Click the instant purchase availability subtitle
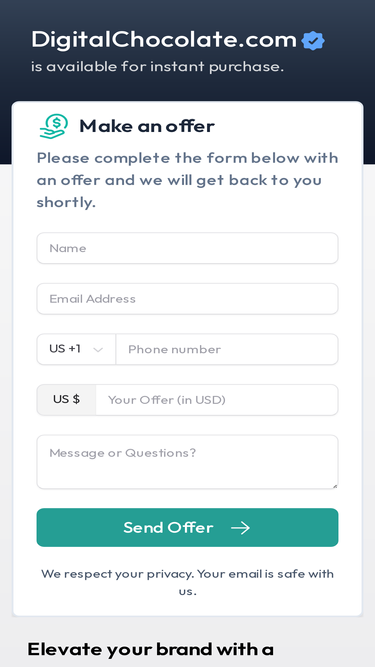Screen dimensions: 375x667 pyautogui.click(x=157, y=67)
